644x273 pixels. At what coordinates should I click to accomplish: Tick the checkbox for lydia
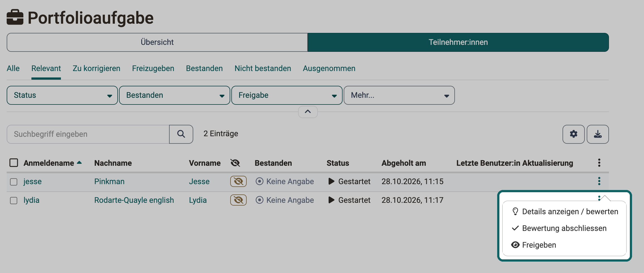pyautogui.click(x=14, y=201)
